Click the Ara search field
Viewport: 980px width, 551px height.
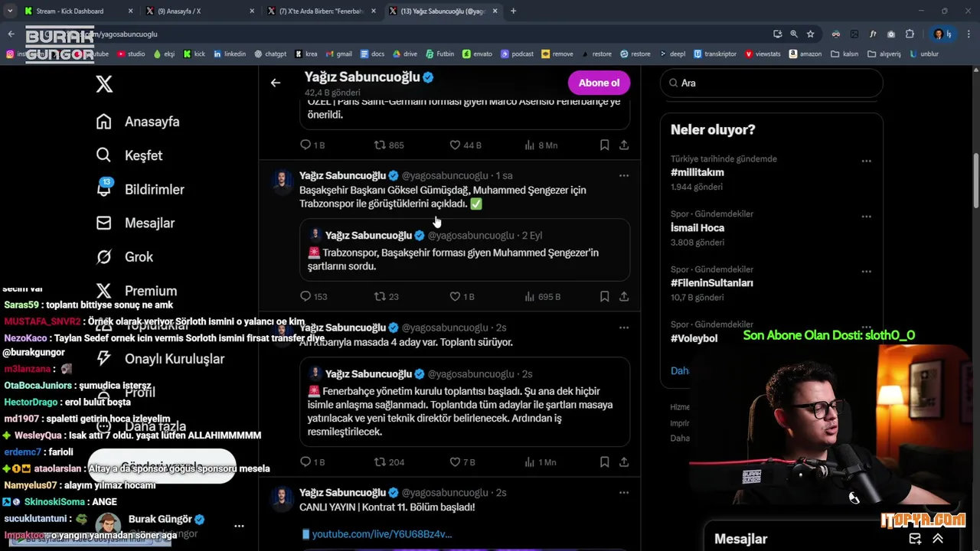772,83
